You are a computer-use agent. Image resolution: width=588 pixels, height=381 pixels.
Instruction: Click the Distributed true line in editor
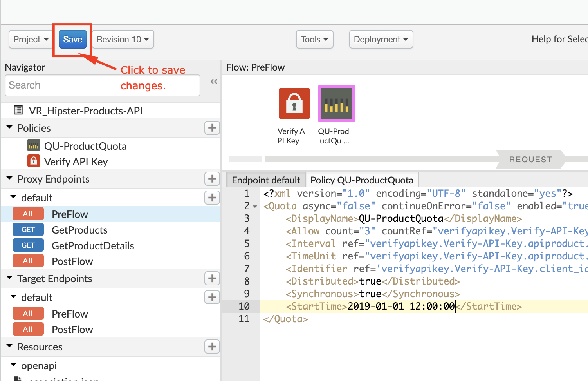[x=373, y=281]
